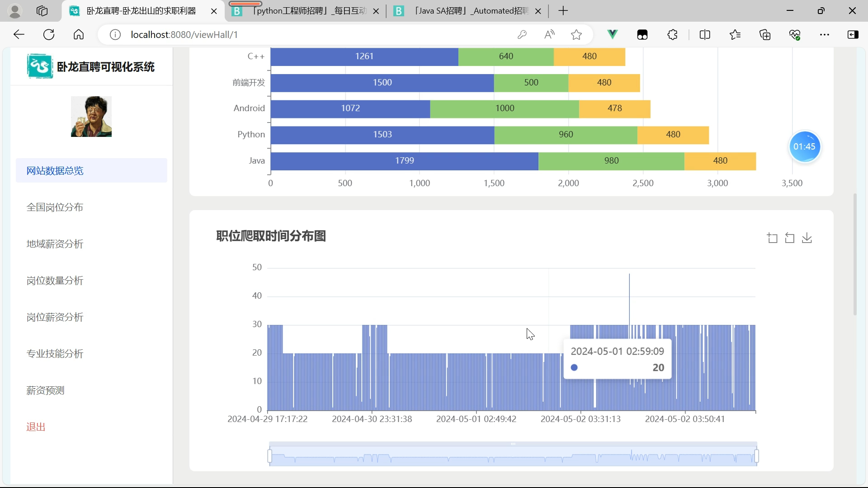
Task: Select 网站数据总览 in the sidebar
Action: (91, 170)
